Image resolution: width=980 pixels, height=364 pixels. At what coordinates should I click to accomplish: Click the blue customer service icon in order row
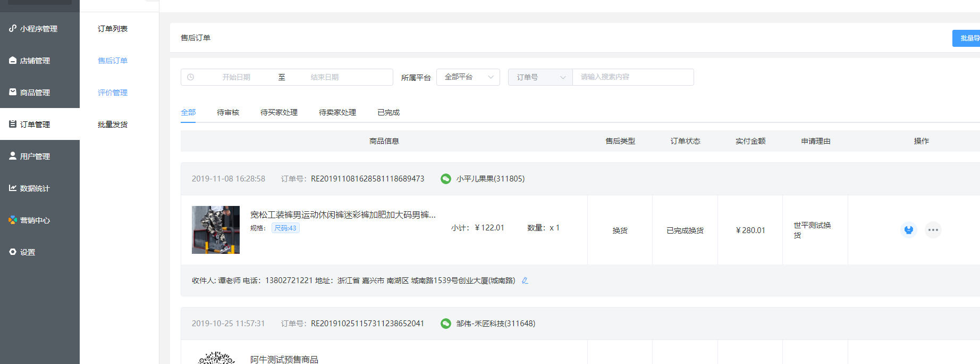(908, 230)
